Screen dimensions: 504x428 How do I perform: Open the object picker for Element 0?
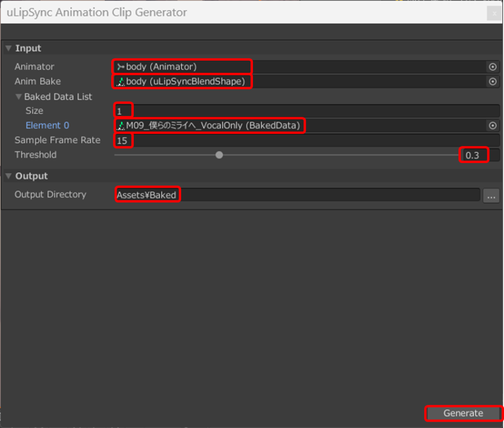492,126
